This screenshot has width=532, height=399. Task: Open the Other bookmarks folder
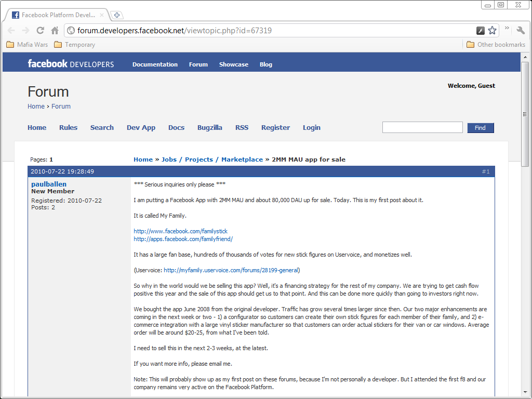coord(496,45)
